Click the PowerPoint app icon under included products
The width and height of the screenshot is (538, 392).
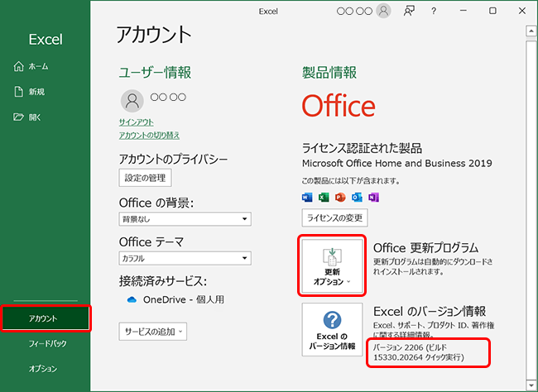pyautogui.click(x=340, y=198)
